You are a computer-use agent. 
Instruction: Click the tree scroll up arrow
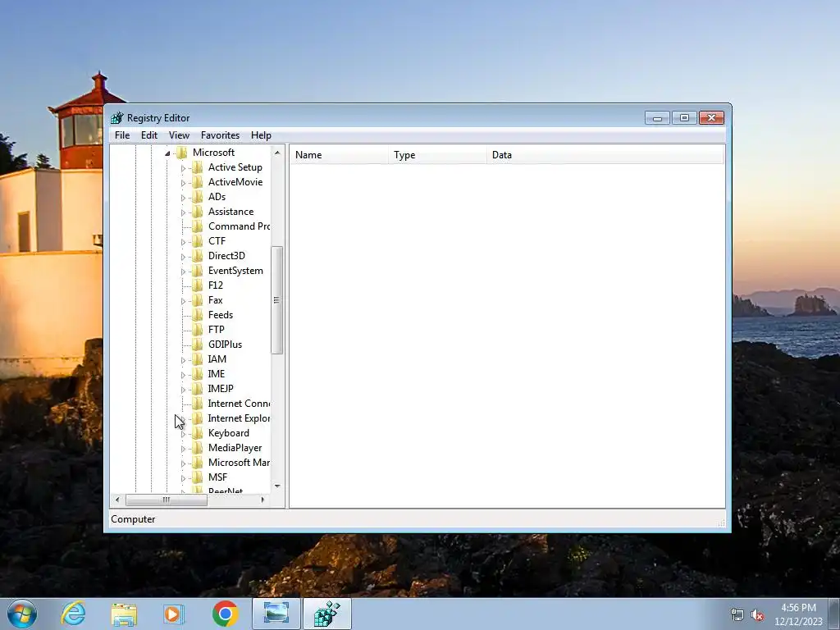(277, 153)
